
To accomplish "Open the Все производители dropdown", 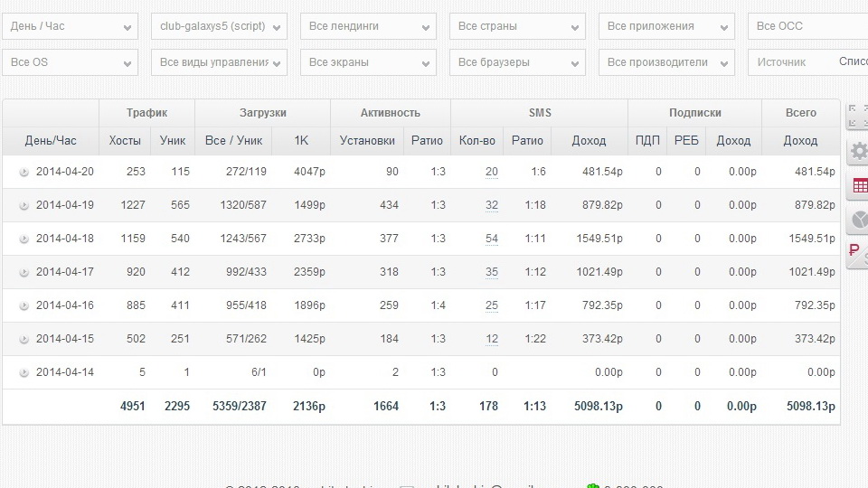I will tap(666, 62).
